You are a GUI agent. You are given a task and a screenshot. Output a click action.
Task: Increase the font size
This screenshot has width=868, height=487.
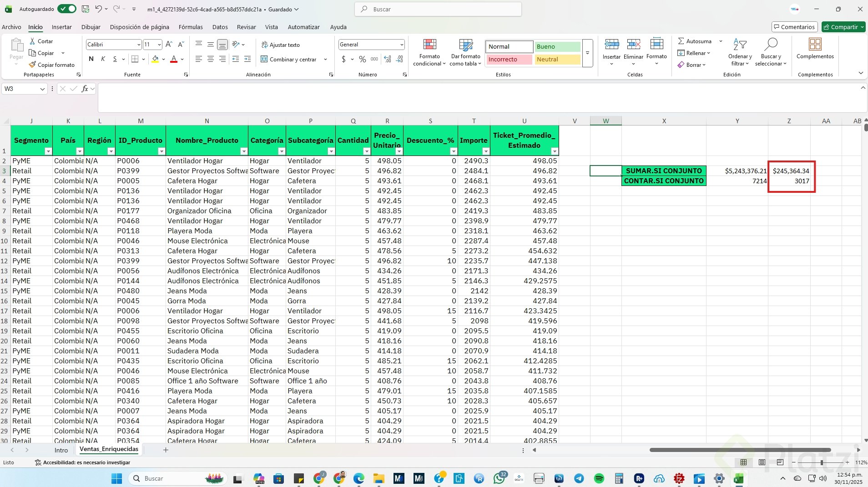point(169,45)
